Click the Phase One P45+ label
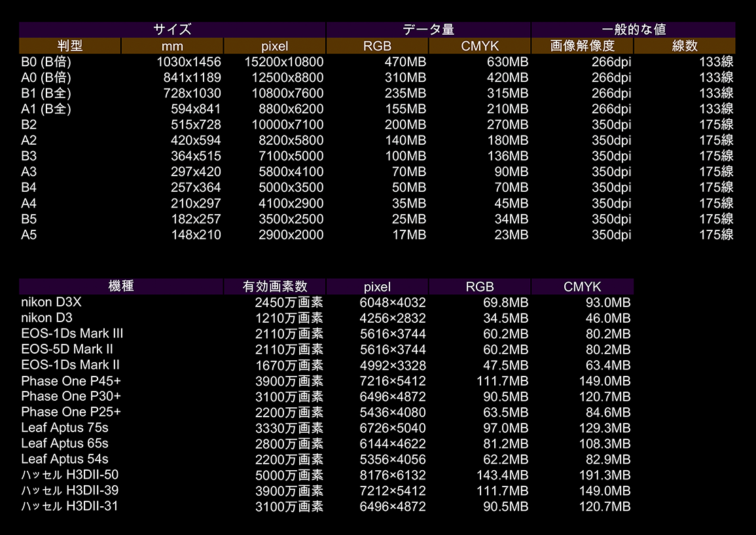This screenshot has width=756, height=535. point(71,381)
